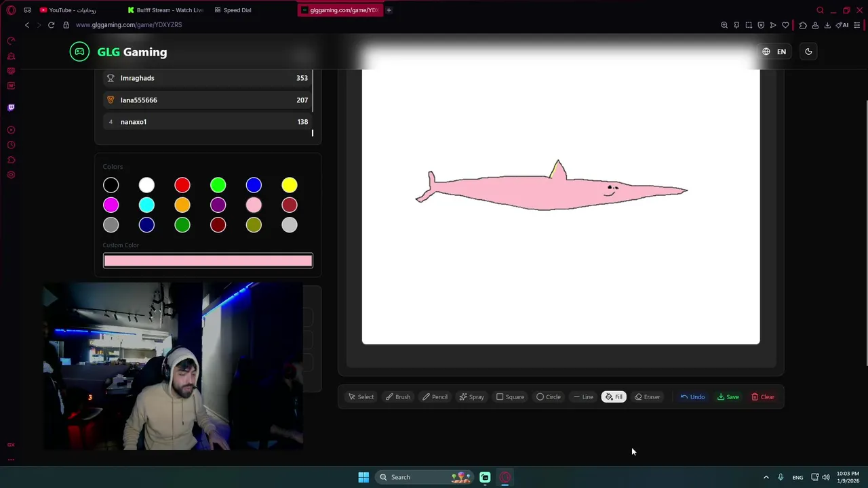The image size is (868, 488).
Task: Open the EN language selector
Action: 774,52
